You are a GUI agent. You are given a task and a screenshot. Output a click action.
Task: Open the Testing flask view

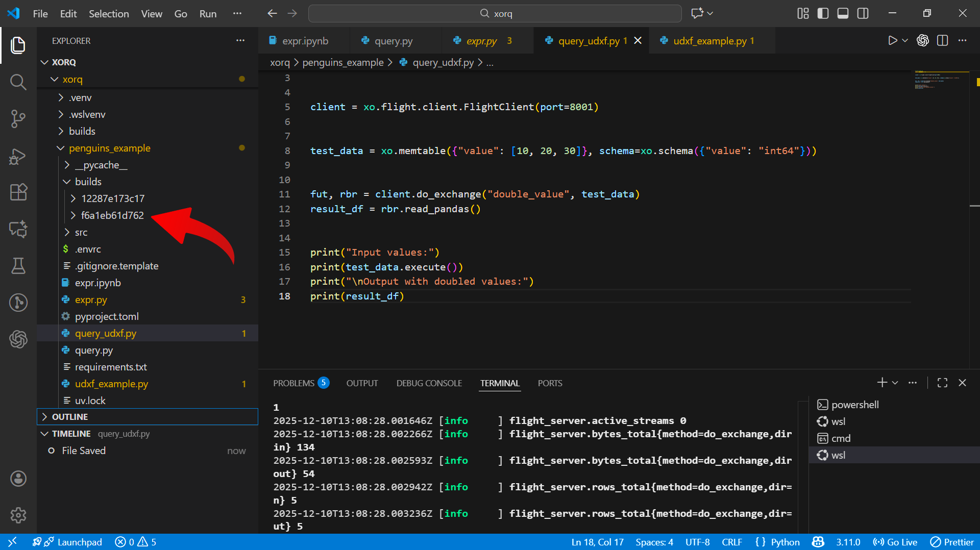point(18,266)
